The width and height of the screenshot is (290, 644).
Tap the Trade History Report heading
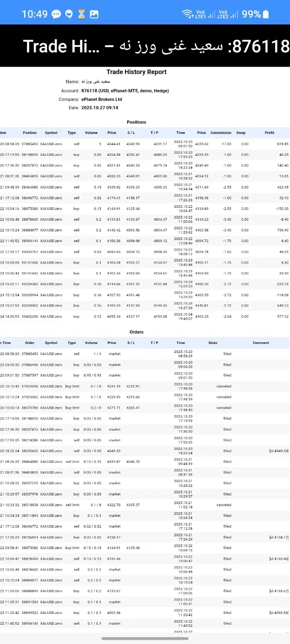136,72
